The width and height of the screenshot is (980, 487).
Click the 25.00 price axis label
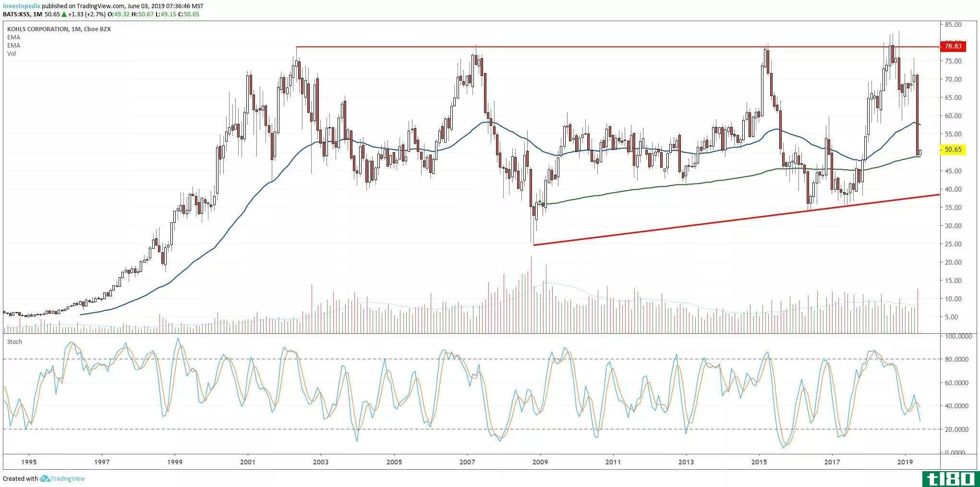953,244
